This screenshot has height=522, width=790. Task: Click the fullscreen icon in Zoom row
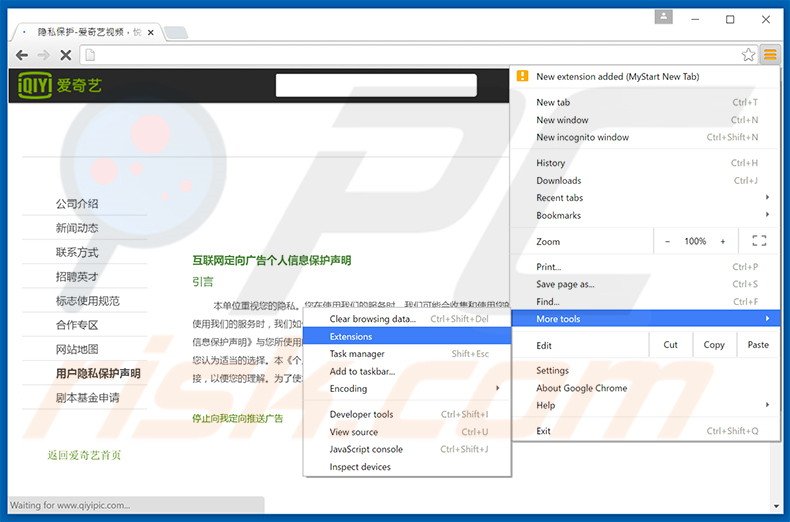(759, 241)
